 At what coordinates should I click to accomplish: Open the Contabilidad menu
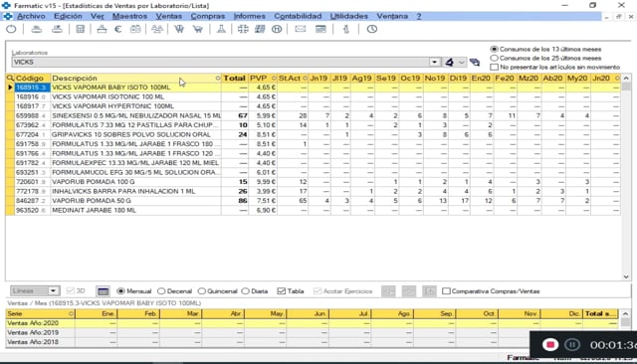[298, 16]
